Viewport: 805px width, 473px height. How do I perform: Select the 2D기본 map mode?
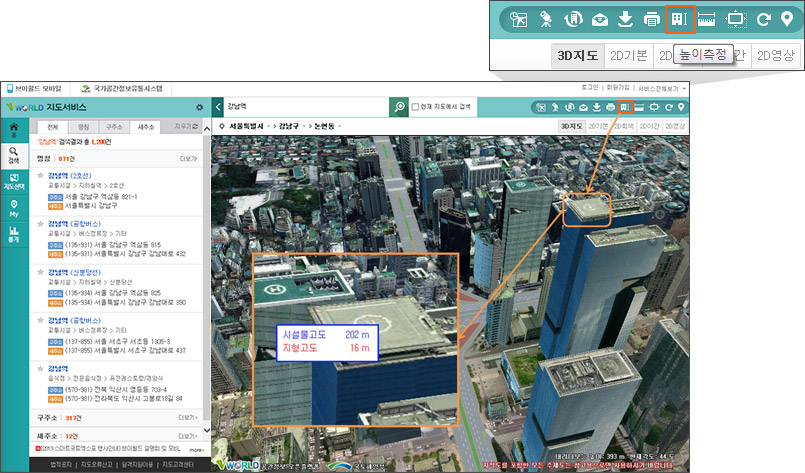pyautogui.click(x=598, y=126)
